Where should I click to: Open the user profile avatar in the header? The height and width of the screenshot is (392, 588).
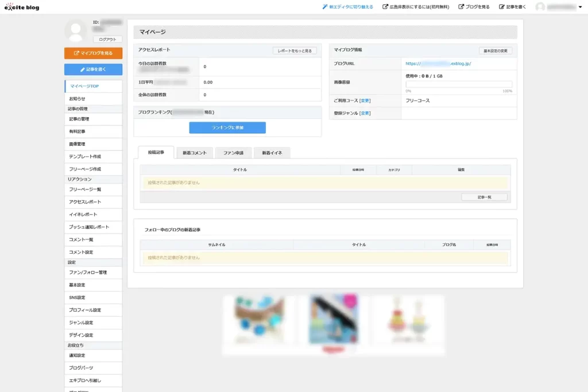coord(540,7)
